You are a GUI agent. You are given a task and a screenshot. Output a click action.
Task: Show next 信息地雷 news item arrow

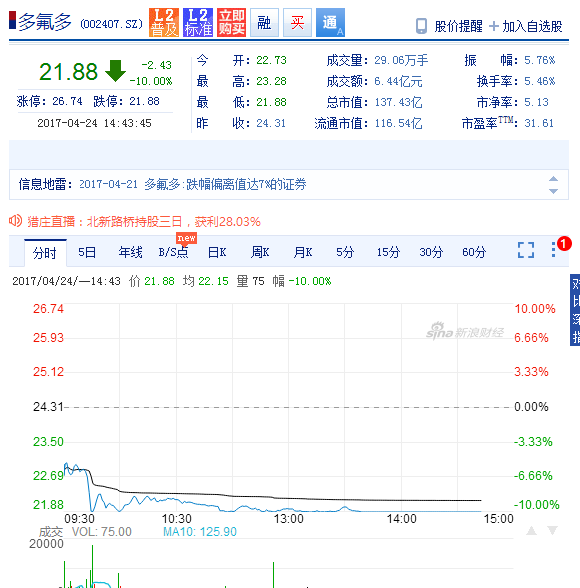[x=553, y=191]
